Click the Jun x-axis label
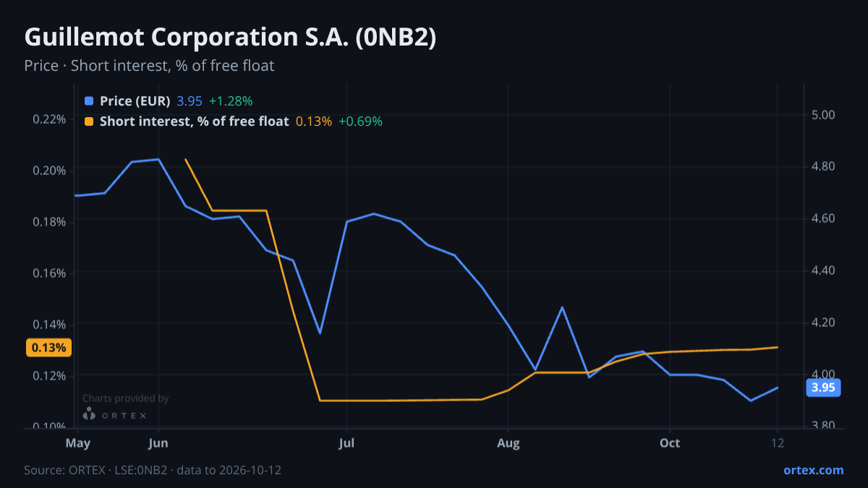 click(158, 443)
